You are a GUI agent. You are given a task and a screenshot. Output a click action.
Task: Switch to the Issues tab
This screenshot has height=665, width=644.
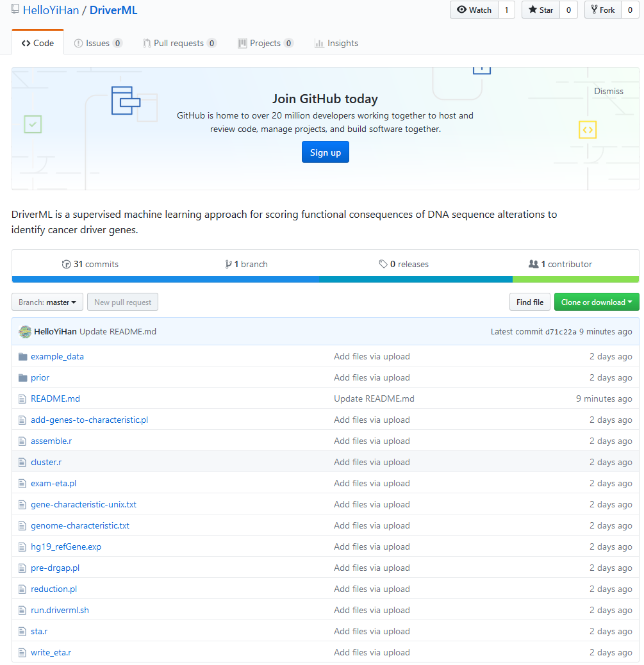(x=98, y=44)
